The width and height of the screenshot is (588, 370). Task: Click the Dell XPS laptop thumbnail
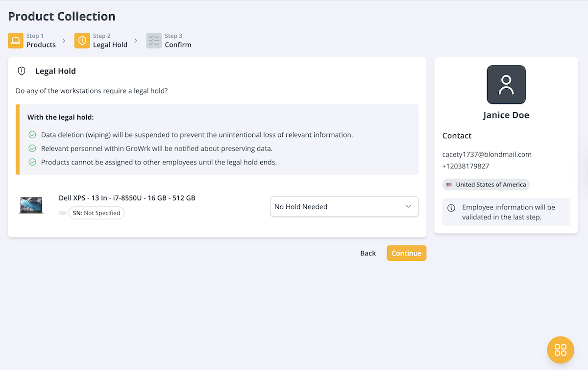[31, 205]
